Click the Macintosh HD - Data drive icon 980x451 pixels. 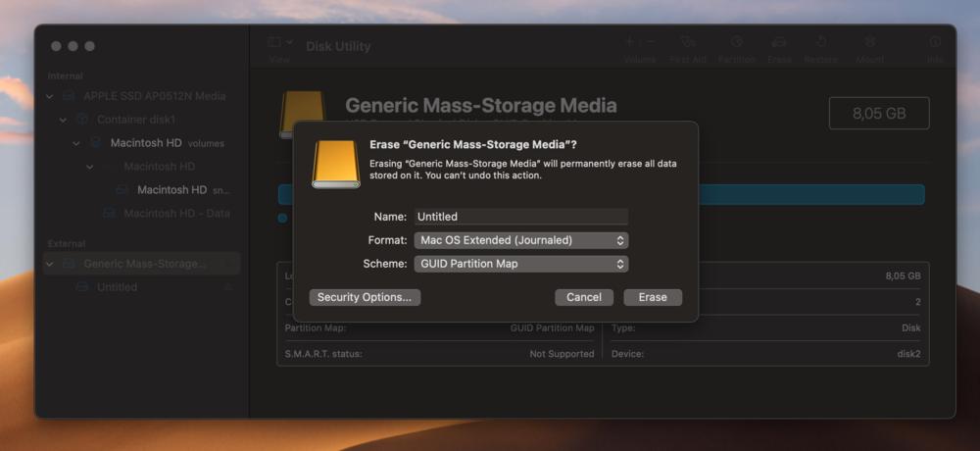109,214
